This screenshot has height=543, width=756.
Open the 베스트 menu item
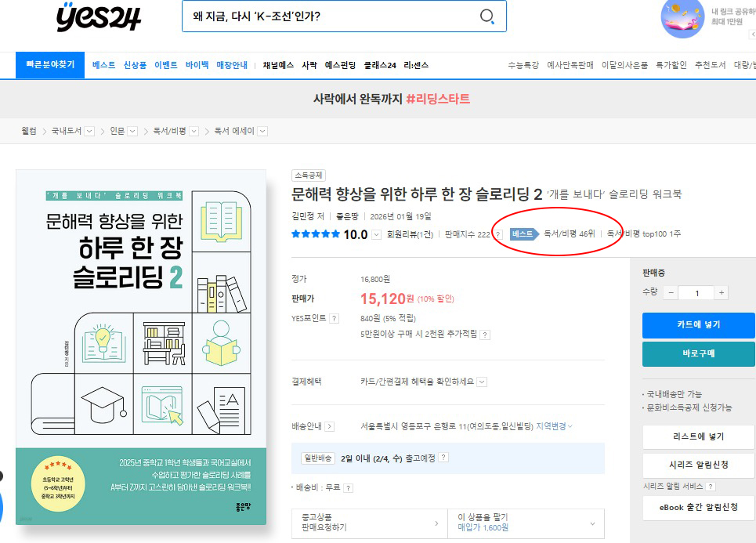click(103, 65)
